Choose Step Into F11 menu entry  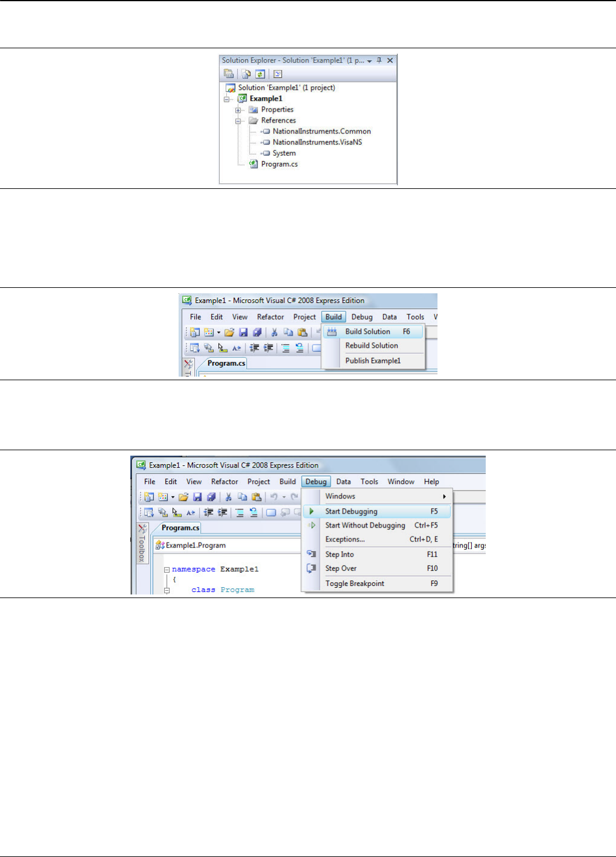coord(378,554)
